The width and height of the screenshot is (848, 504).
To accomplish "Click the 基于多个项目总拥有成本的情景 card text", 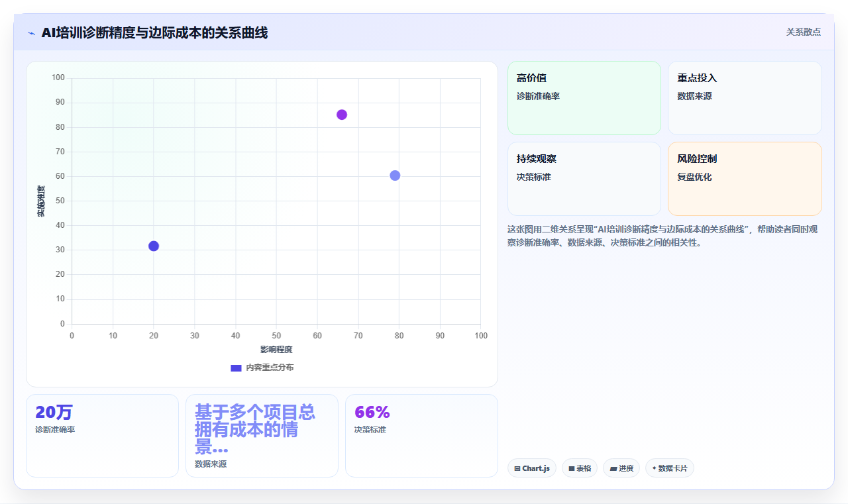I will pyautogui.click(x=255, y=429).
